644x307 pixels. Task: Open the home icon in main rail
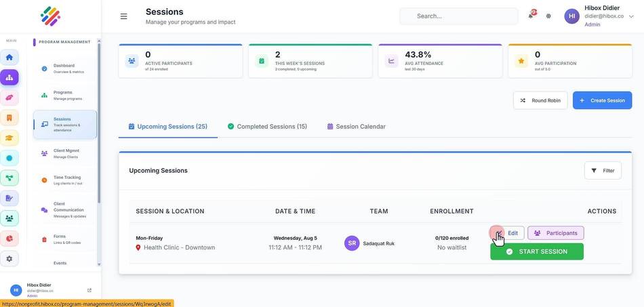pos(9,57)
